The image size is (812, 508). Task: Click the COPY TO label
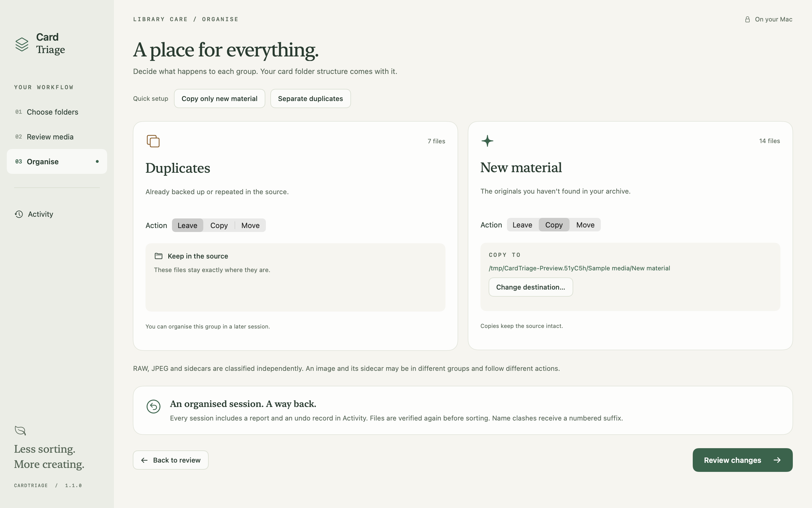coord(504,255)
